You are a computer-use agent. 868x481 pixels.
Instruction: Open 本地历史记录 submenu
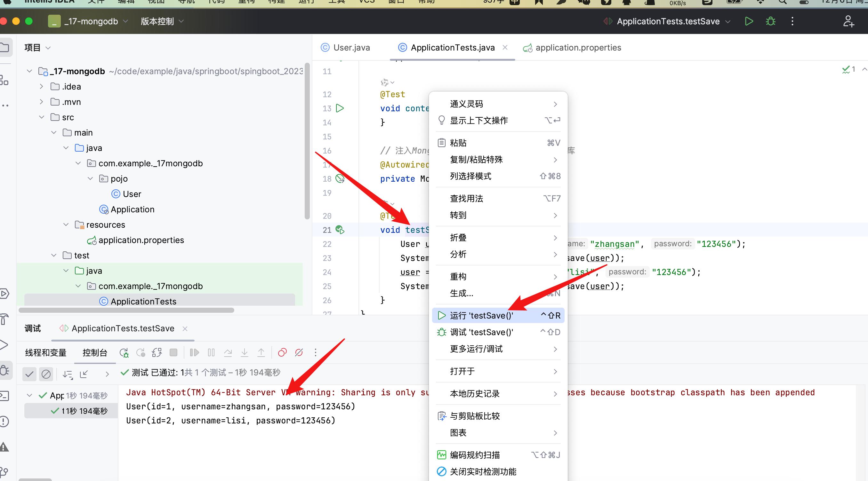pyautogui.click(x=498, y=393)
